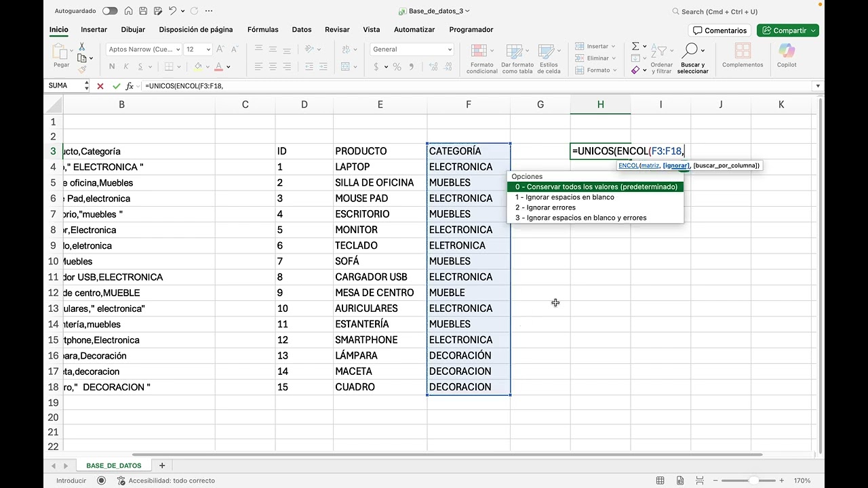Click the Save As pencil-disk icon

click(157, 11)
